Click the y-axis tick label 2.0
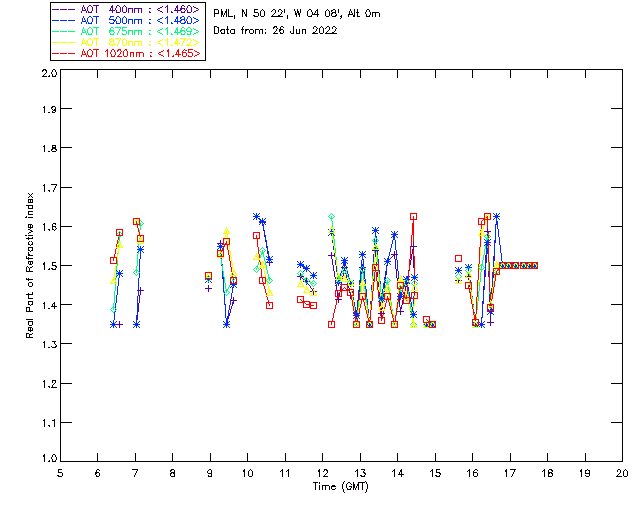 [49, 73]
